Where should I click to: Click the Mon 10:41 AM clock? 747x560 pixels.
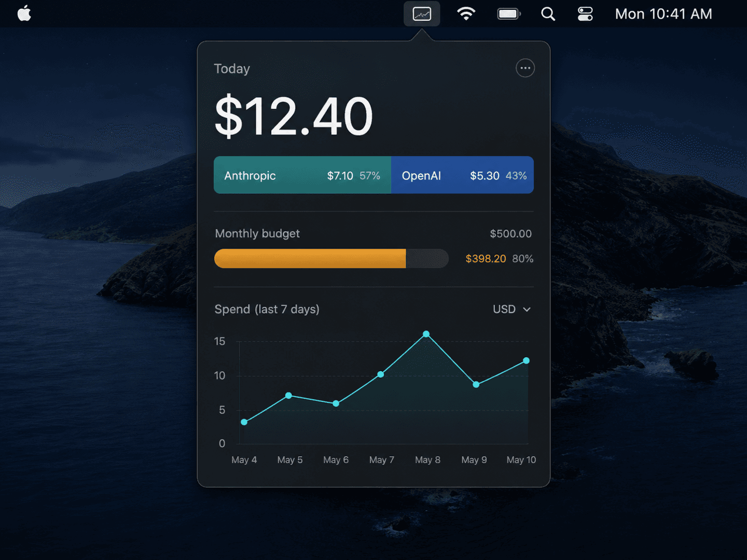(663, 14)
